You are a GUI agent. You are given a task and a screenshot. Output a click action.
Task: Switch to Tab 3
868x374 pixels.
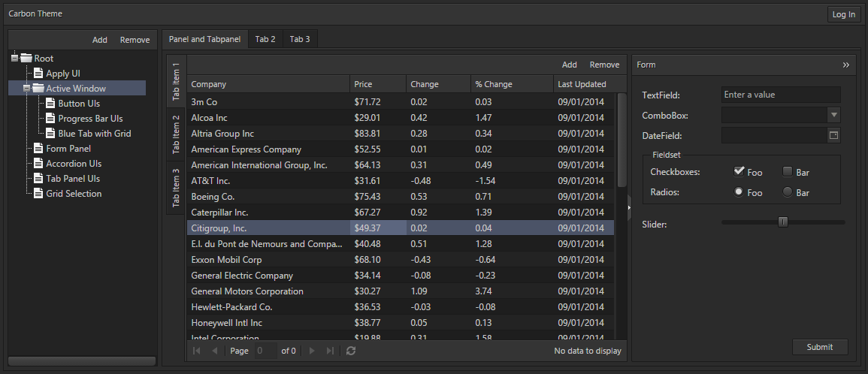pos(300,39)
